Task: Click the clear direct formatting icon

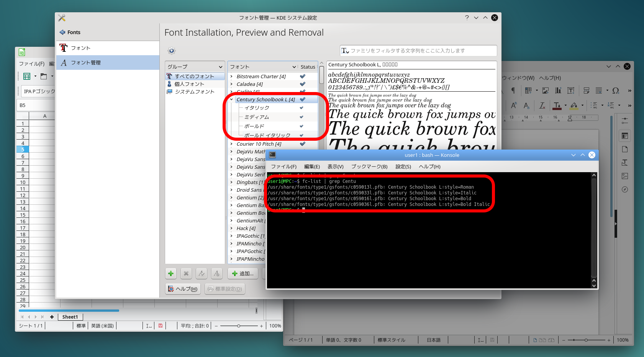Action: point(542,105)
